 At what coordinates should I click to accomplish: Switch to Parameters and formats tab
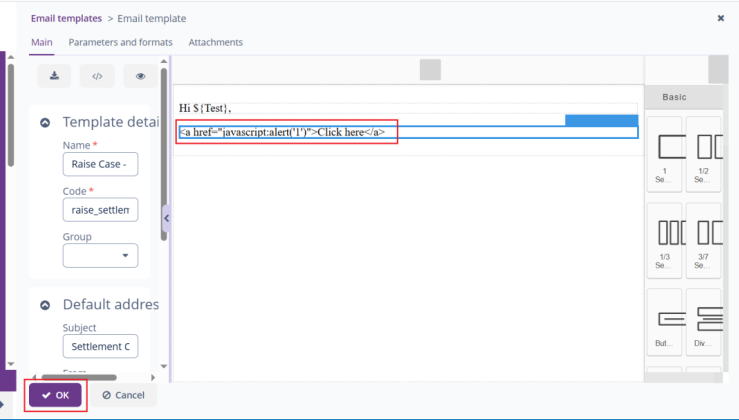pos(120,42)
